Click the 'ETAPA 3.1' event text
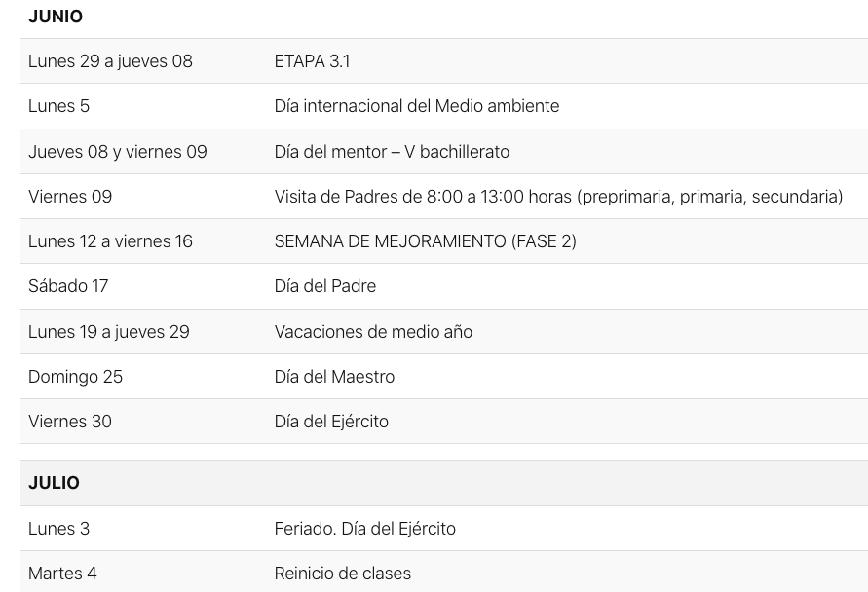The height and width of the screenshot is (592, 868). coord(312,61)
